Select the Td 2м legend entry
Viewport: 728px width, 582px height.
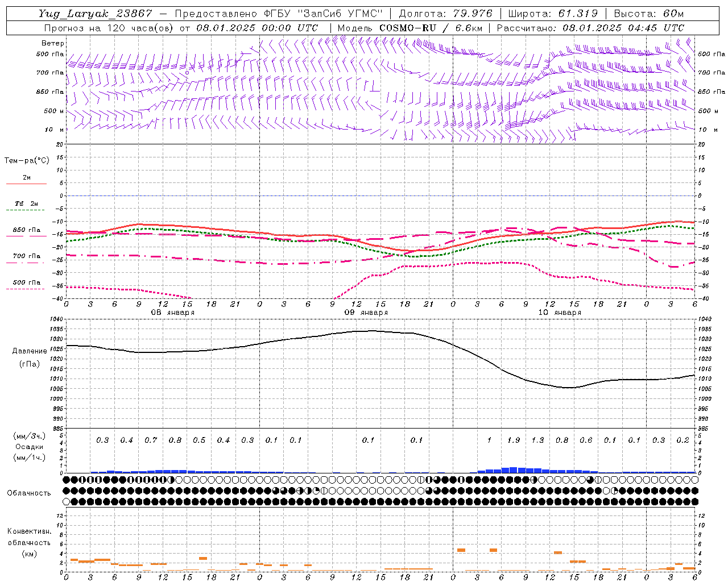(27, 203)
